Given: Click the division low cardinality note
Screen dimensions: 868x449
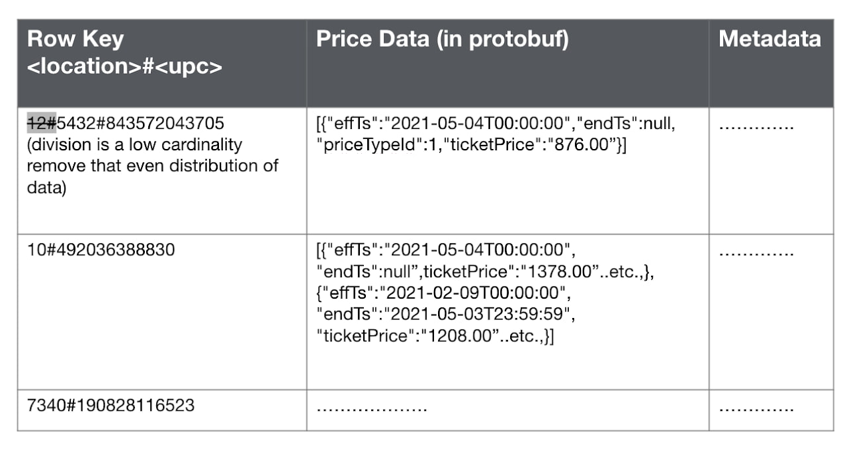Looking at the screenshot, I should tap(152, 166).
